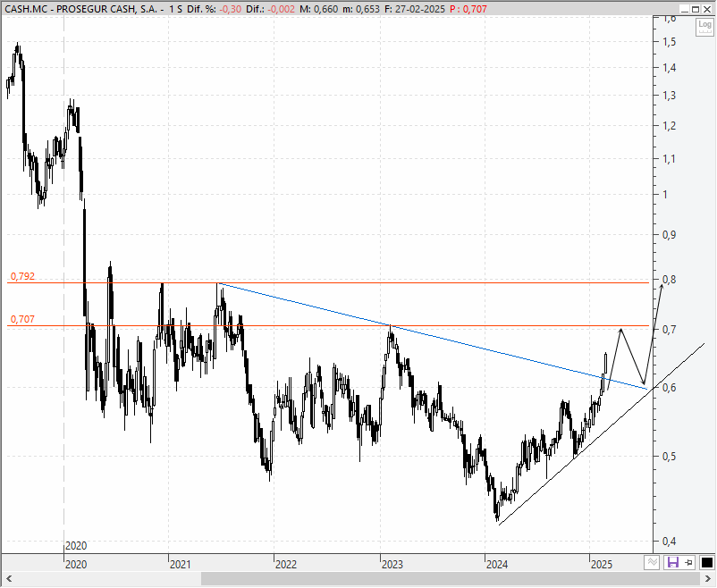
Task: Click the 2022 time axis label
Action: (x=286, y=565)
